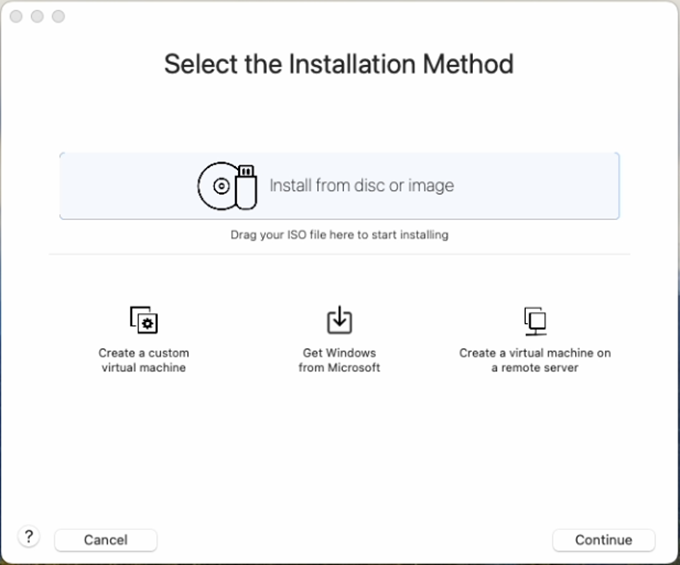
Task: Zoom the window using the third title bar button
Action: point(58,17)
